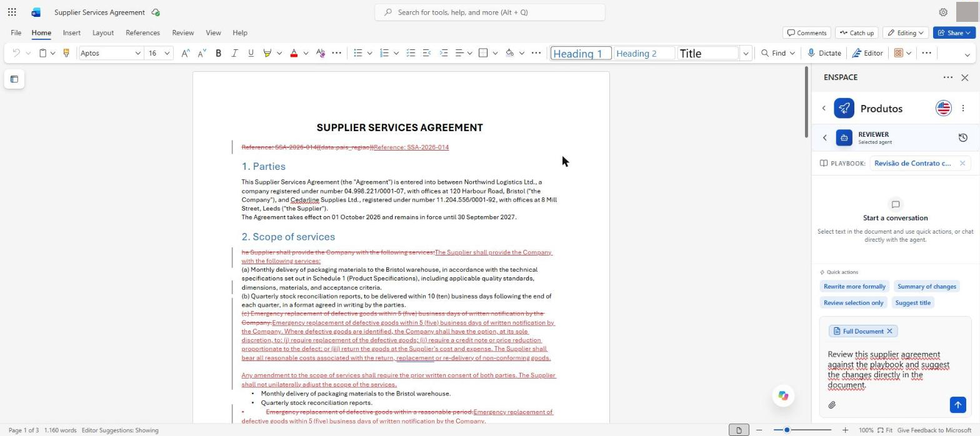Switch to the Insert tab

tap(71, 32)
